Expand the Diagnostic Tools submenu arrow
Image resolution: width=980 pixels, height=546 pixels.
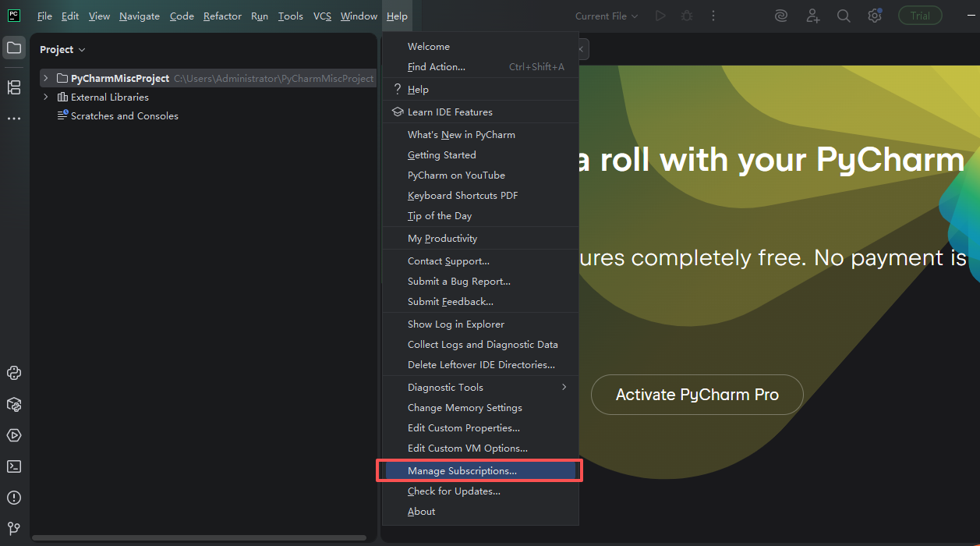pyautogui.click(x=564, y=387)
